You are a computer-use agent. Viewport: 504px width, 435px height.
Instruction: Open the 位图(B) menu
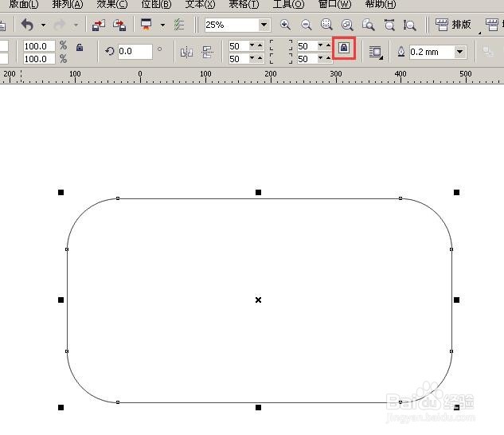156,5
